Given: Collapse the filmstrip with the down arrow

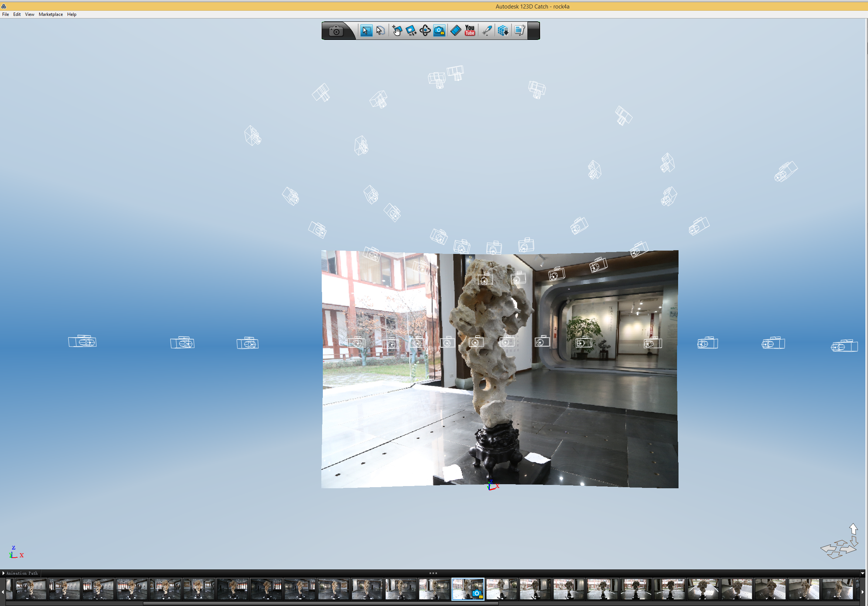Looking at the screenshot, I should (863, 573).
